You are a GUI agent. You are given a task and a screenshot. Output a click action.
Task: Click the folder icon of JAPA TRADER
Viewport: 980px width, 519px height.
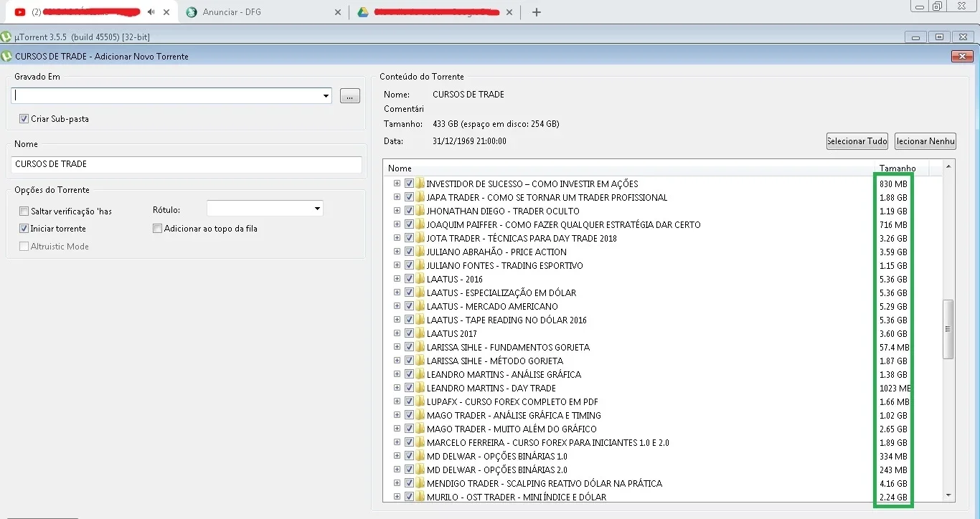pyautogui.click(x=420, y=197)
